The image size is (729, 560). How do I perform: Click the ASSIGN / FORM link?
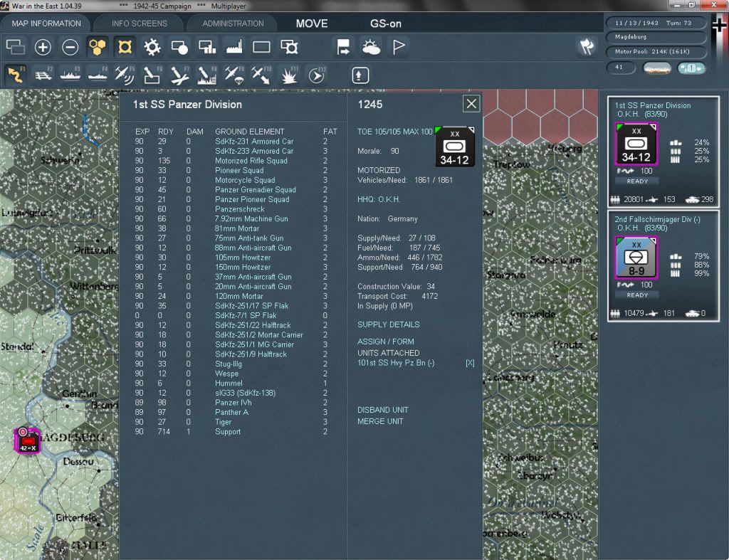[x=385, y=342]
